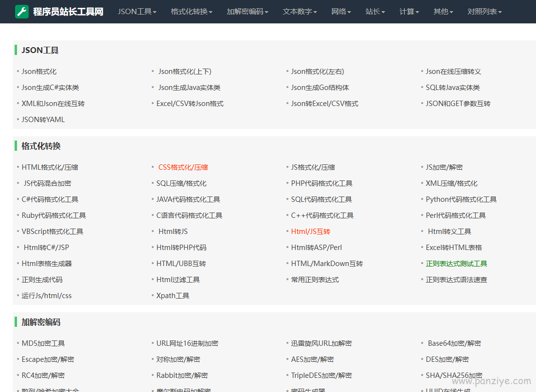536x392 pixels.
Task: Open Html转ASP/Perl link
Action: [316, 248]
